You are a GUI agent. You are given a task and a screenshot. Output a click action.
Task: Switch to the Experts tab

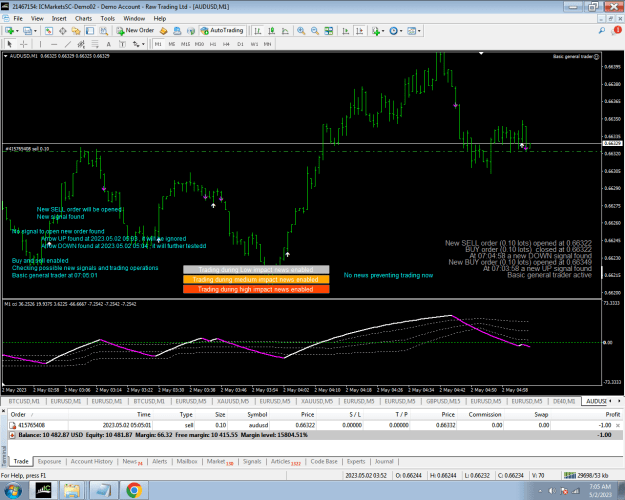pyautogui.click(x=356, y=461)
